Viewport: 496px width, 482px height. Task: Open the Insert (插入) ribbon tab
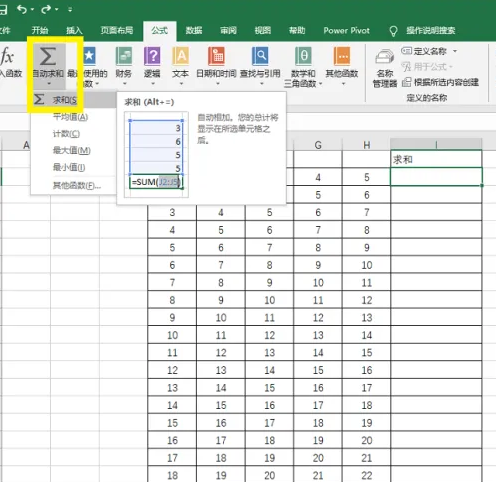click(x=74, y=31)
